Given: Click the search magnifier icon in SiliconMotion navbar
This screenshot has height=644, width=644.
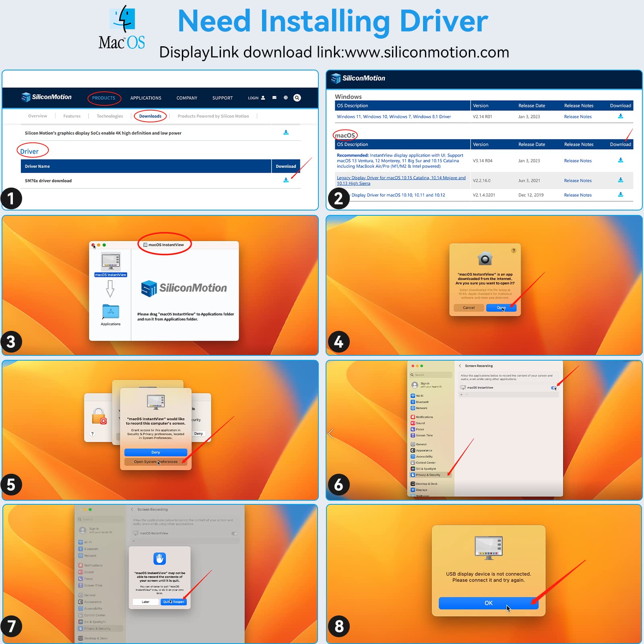Looking at the screenshot, I should [x=297, y=98].
